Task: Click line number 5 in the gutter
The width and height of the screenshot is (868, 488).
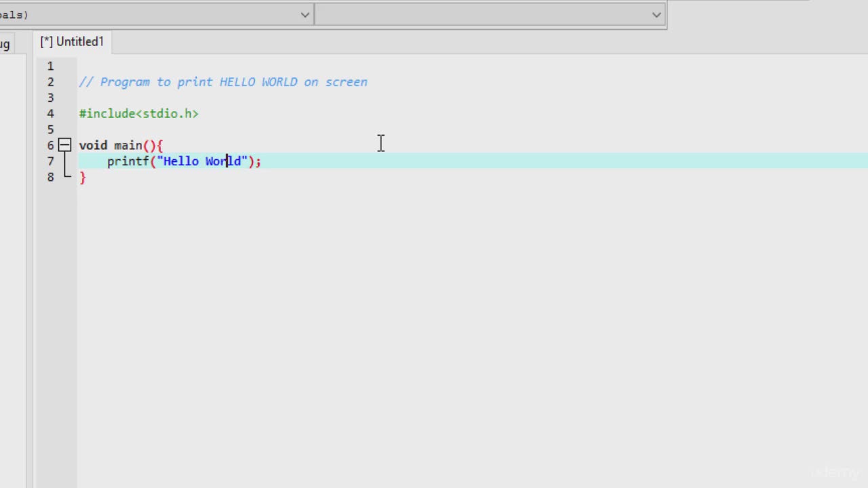Action: click(x=50, y=129)
